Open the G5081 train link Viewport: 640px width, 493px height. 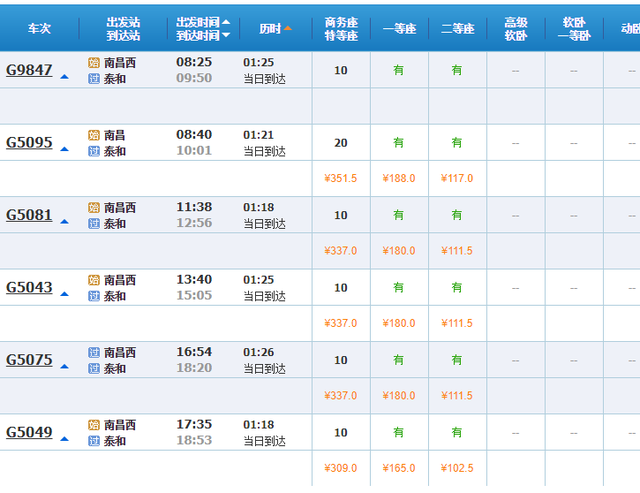tap(29, 215)
